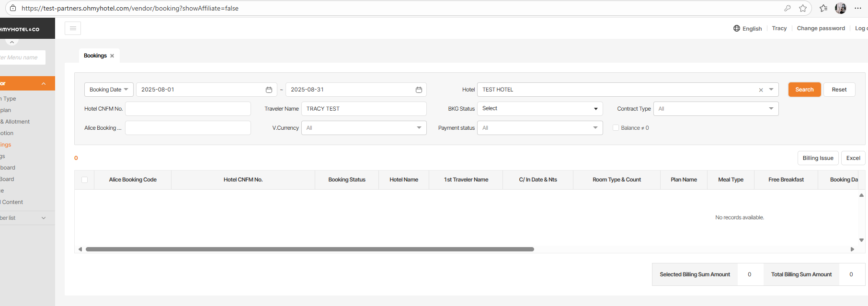The height and width of the screenshot is (306, 868).
Task: Switch to the Bookings tab
Action: click(x=95, y=56)
